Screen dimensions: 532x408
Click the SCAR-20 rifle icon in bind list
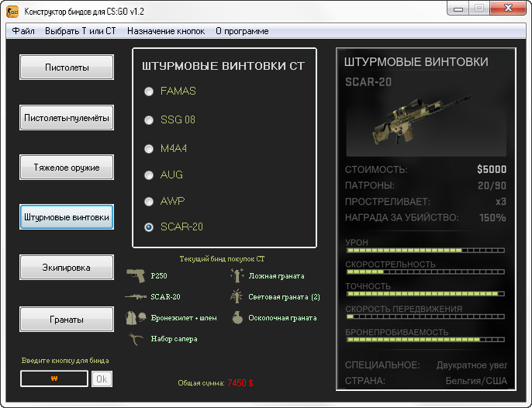point(136,296)
